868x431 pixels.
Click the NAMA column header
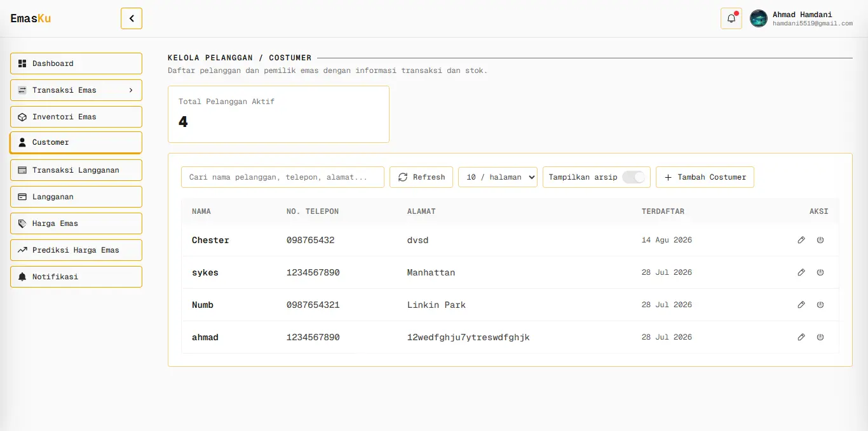201,211
